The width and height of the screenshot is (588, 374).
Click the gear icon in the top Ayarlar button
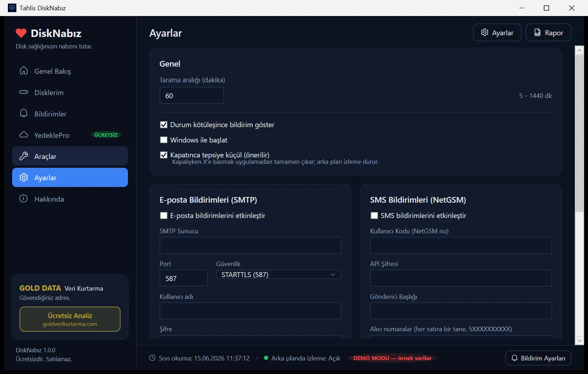(x=485, y=32)
